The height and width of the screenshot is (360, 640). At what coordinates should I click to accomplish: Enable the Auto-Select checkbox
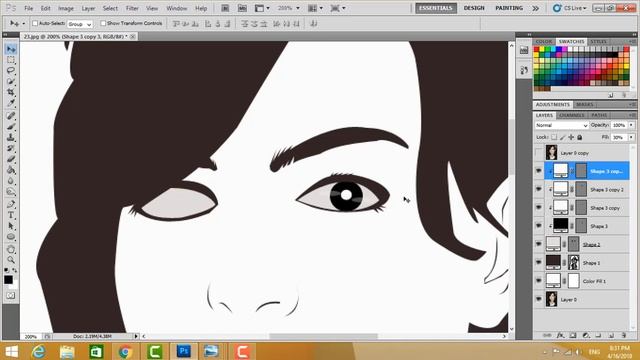point(35,23)
